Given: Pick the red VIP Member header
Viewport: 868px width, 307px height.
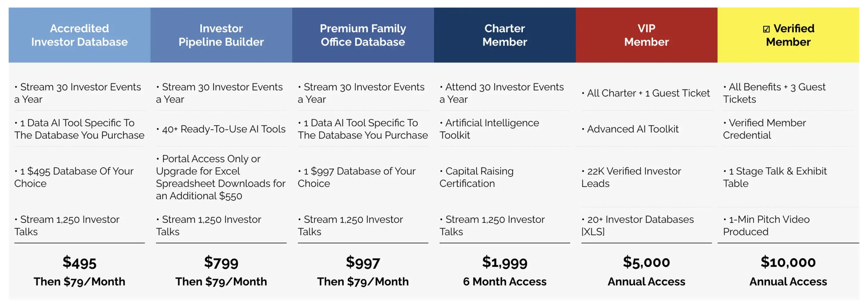Looking at the screenshot, I should coord(646,35).
